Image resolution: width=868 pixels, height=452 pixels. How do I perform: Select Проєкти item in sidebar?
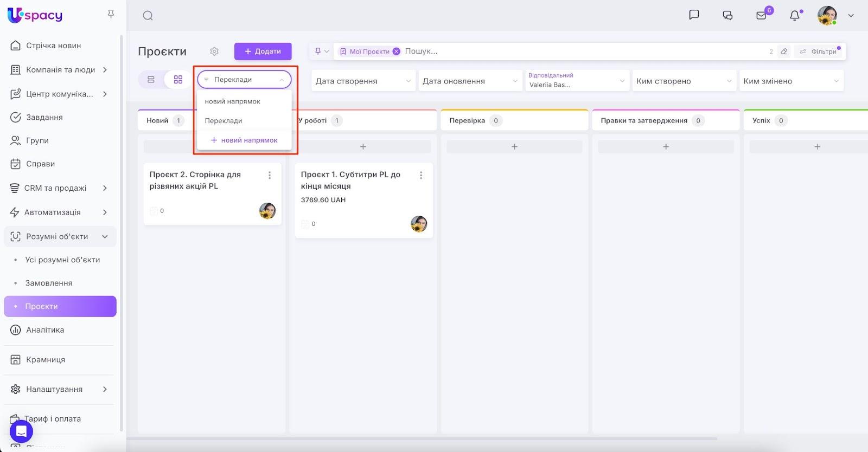coord(60,306)
